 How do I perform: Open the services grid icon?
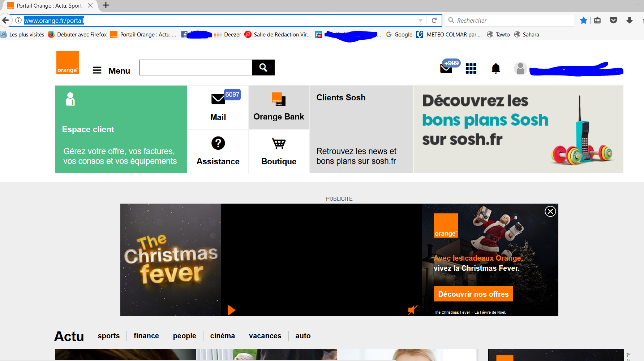pyautogui.click(x=471, y=68)
